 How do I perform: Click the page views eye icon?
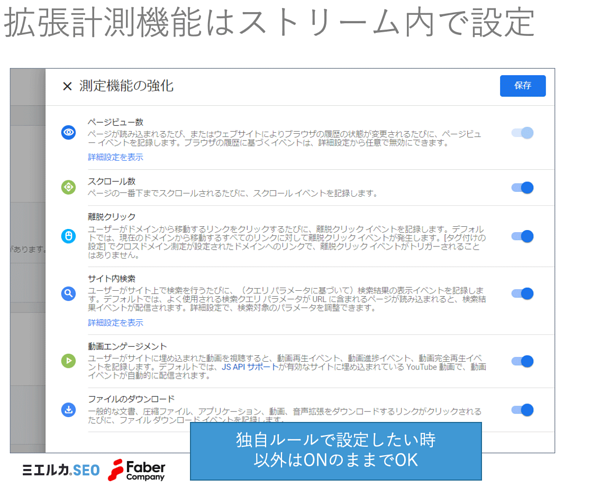coord(68,133)
